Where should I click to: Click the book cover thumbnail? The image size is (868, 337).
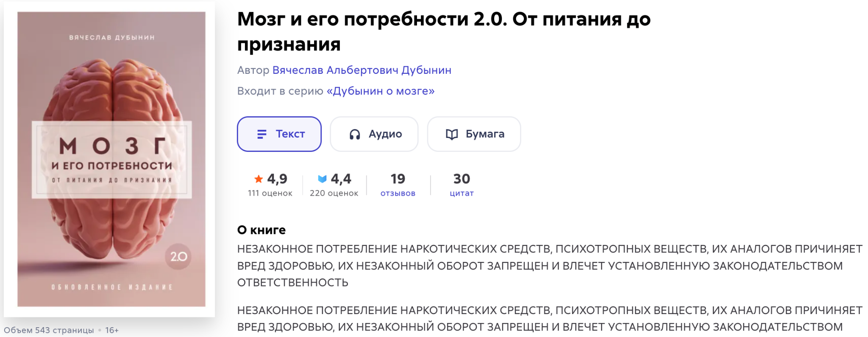pos(111,159)
